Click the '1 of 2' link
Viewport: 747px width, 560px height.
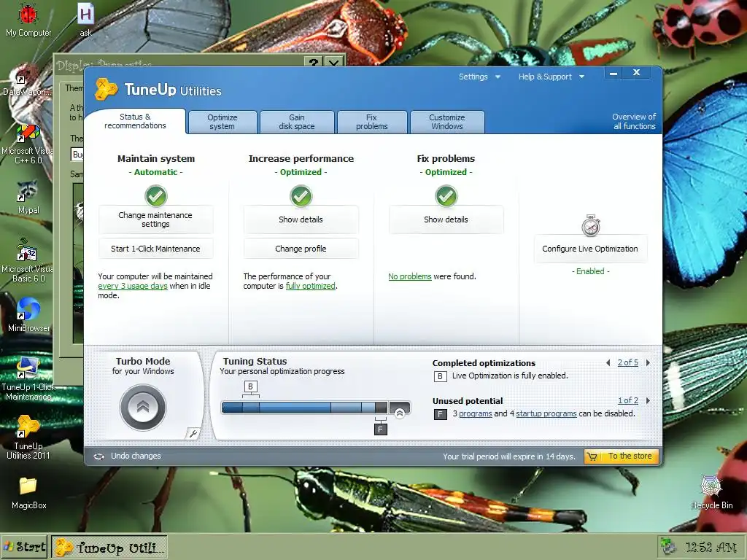628,401
